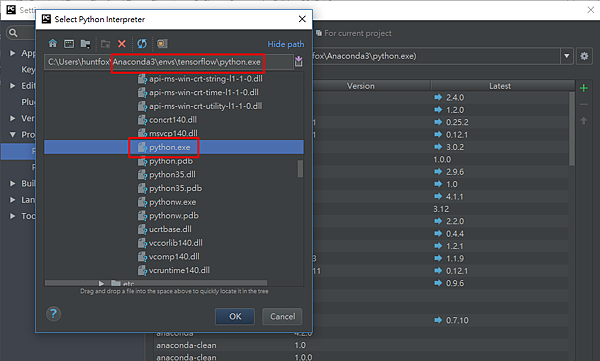Select vcruntime140.dll file
Screen dimensions: 600x361
(x=179, y=270)
